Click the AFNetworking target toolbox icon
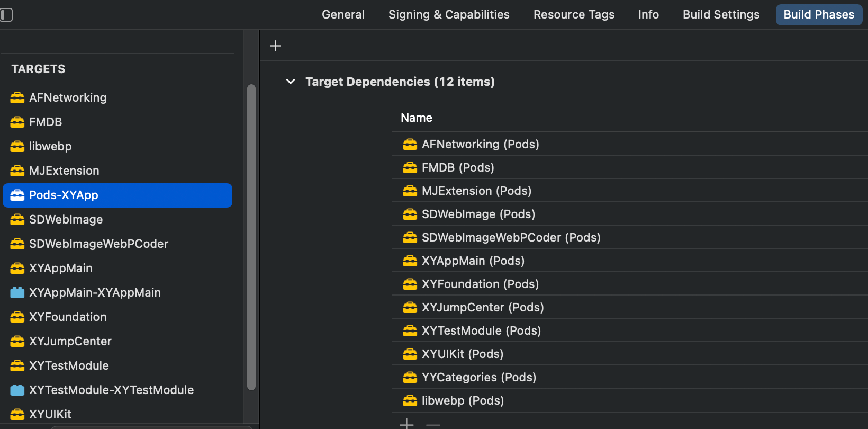This screenshot has height=429, width=868. 17,98
